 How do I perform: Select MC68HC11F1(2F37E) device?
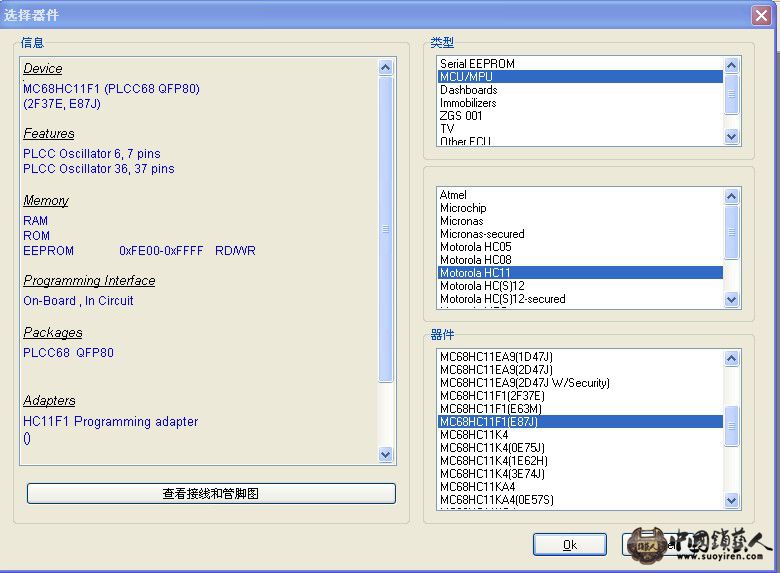pyautogui.click(x=580, y=395)
